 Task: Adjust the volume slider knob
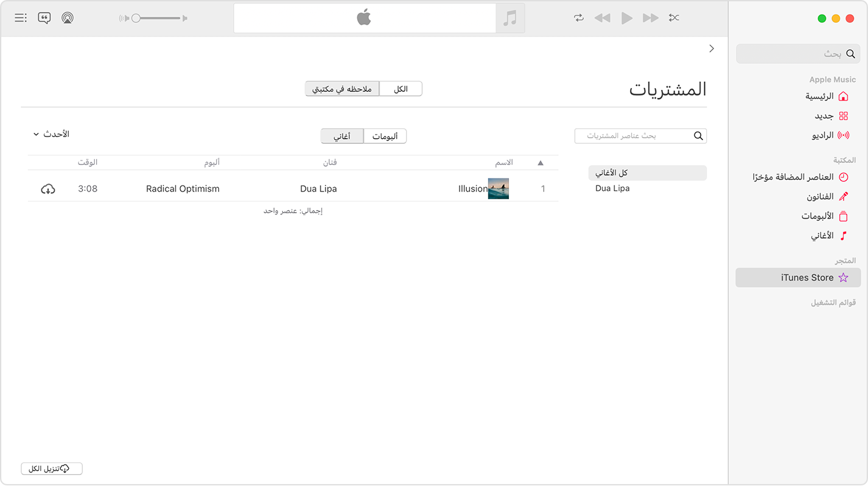(x=136, y=18)
